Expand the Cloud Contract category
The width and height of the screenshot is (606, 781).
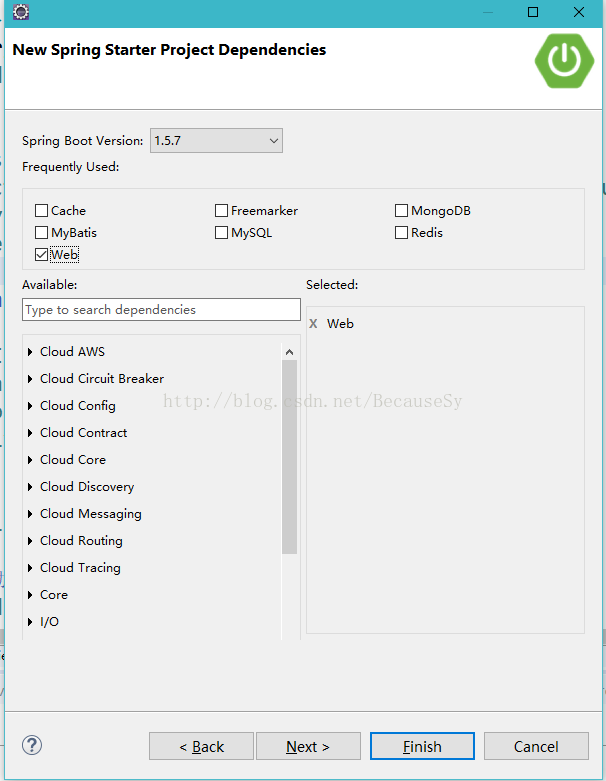(30, 433)
